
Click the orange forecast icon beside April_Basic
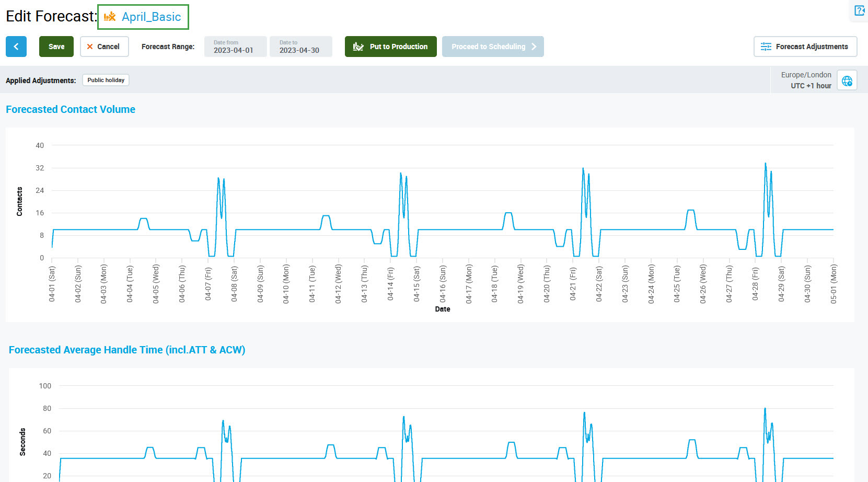click(x=110, y=17)
